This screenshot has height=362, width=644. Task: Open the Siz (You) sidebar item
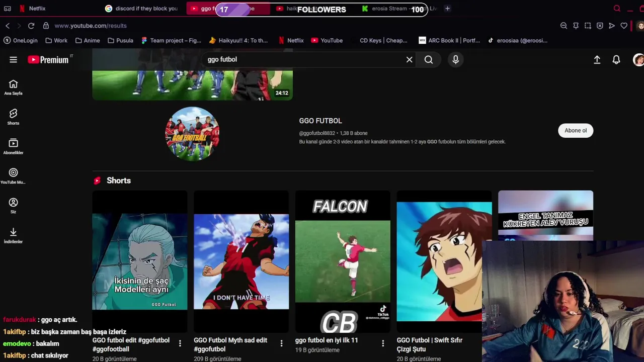(x=13, y=206)
